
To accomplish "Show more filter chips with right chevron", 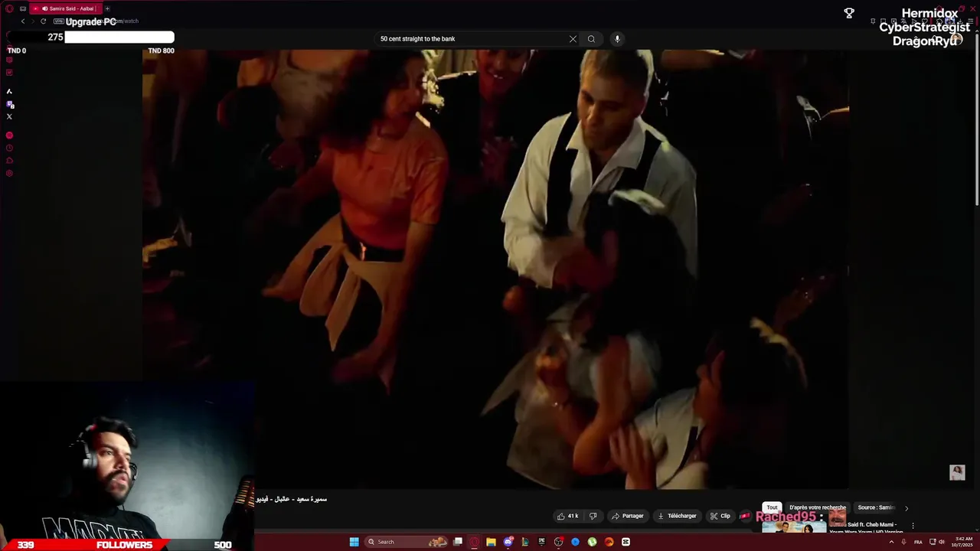I will tap(906, 508).
